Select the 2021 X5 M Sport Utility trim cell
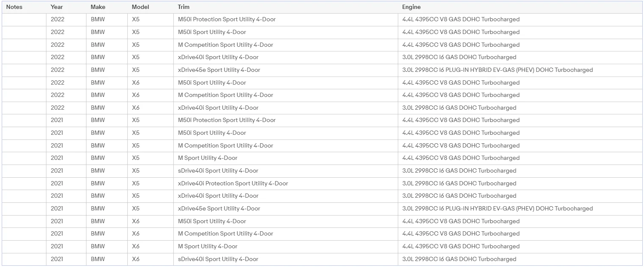Screen dimensions: 644x267 coord(286,158)
